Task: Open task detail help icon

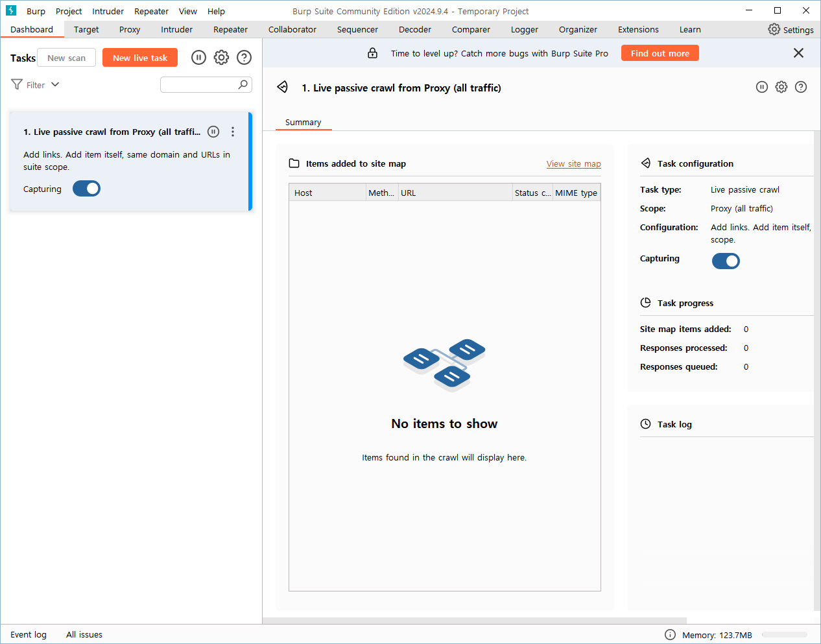Action: click(x=801, y=87)
